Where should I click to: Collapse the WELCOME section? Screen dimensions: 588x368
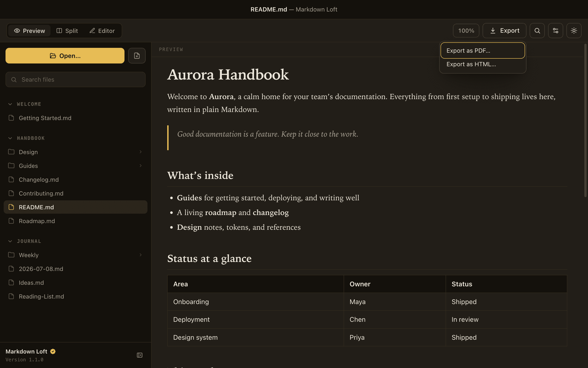10,104
